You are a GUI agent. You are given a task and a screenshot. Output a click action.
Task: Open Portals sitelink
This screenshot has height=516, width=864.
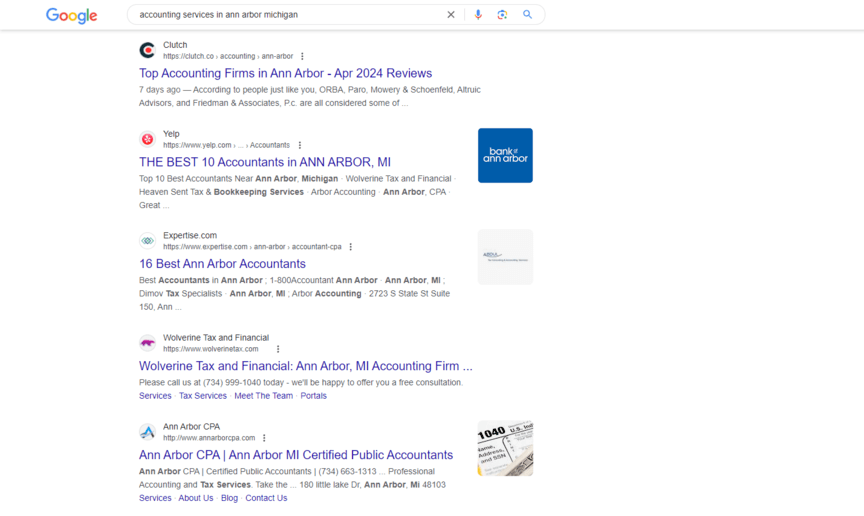314,396
